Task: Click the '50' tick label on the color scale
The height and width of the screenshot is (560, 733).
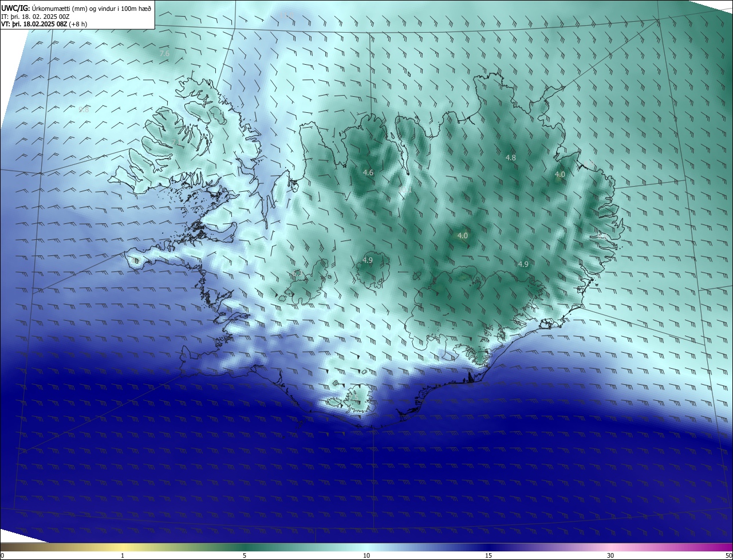Action: click(x=728, y=555)
